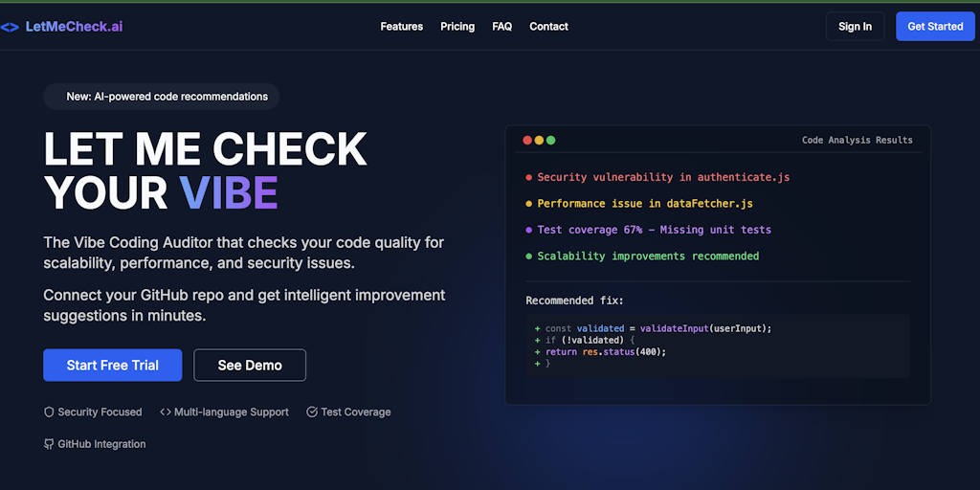Click the GitHub Integration label
The width and height of the screenshot is (980, 490).
click(x=101, y=444)
